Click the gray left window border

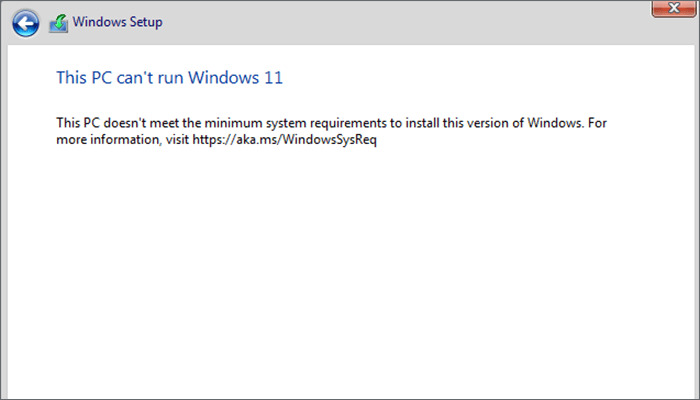(x=3, y=220)
